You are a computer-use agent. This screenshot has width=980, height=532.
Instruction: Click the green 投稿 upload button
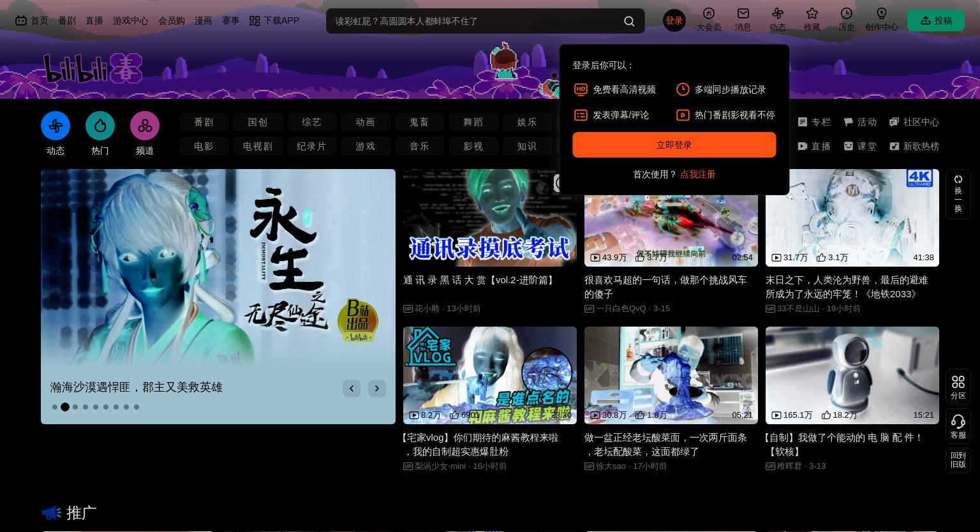[936, 21]
